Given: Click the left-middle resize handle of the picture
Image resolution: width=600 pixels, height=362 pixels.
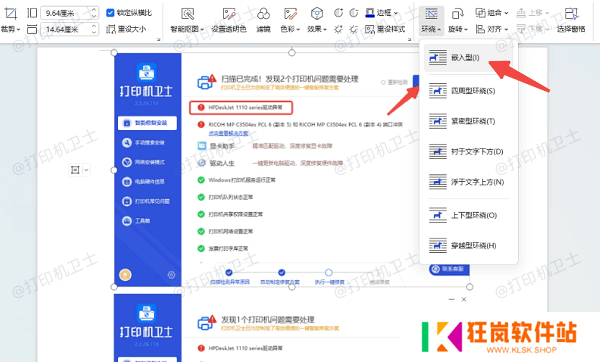Looking at the screenshot, I should click(x=114, y=170).
